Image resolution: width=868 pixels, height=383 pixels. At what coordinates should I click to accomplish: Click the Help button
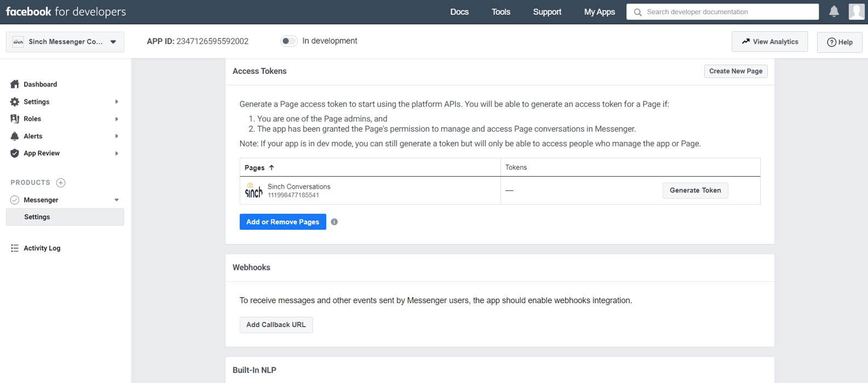pos(840,42)
